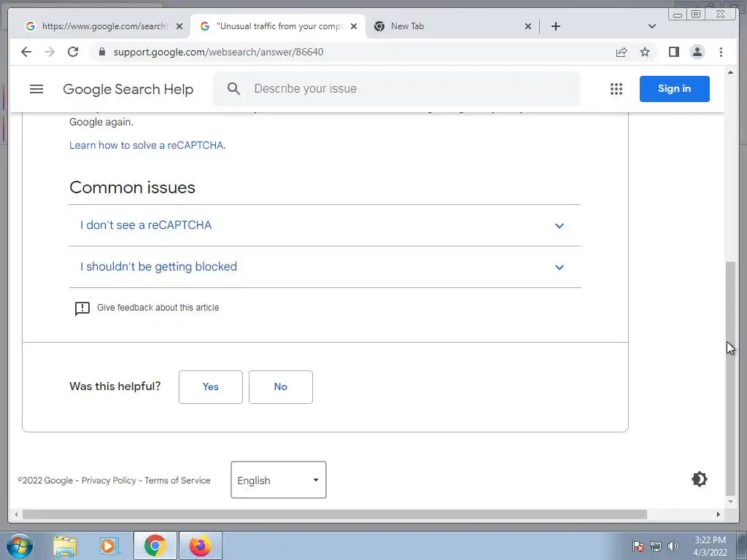
Task: Switch to the google.com/search tab
Action: (104, 26)
